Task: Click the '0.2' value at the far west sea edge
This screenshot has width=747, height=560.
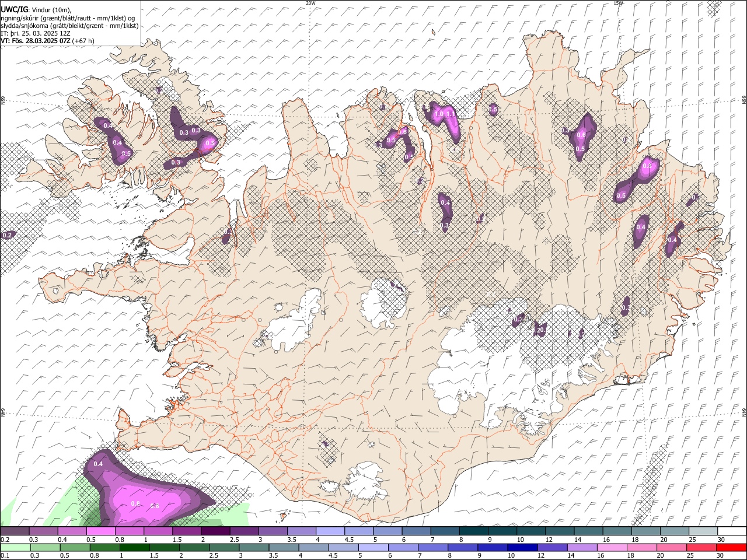Action: coord(7,235)
